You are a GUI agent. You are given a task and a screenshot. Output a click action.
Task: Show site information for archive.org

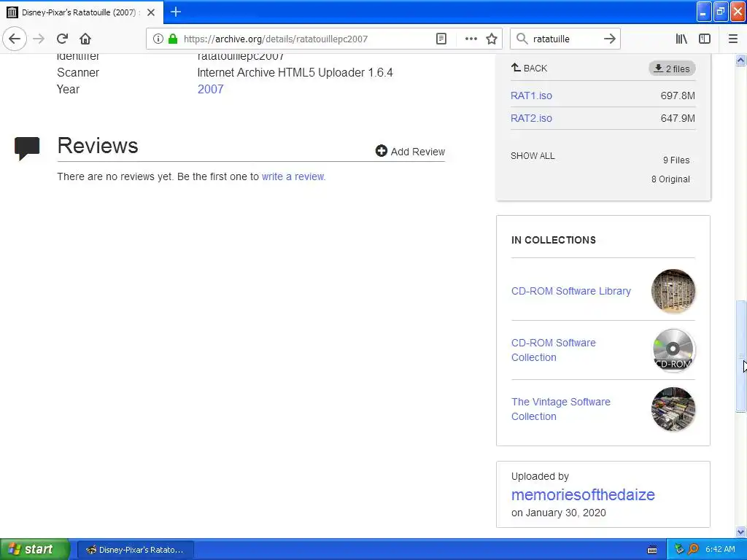click(x=158, y=39)
